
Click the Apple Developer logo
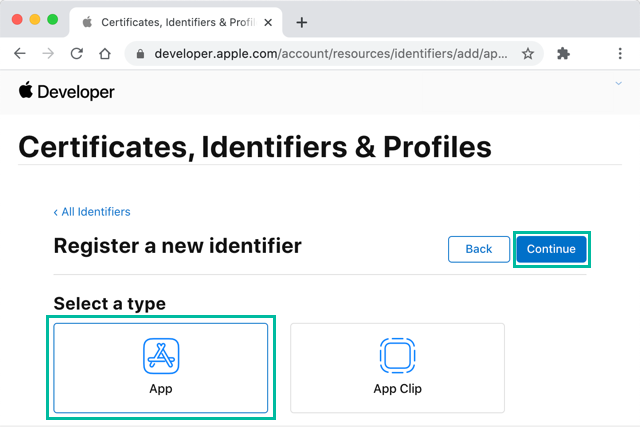point(67,91)
